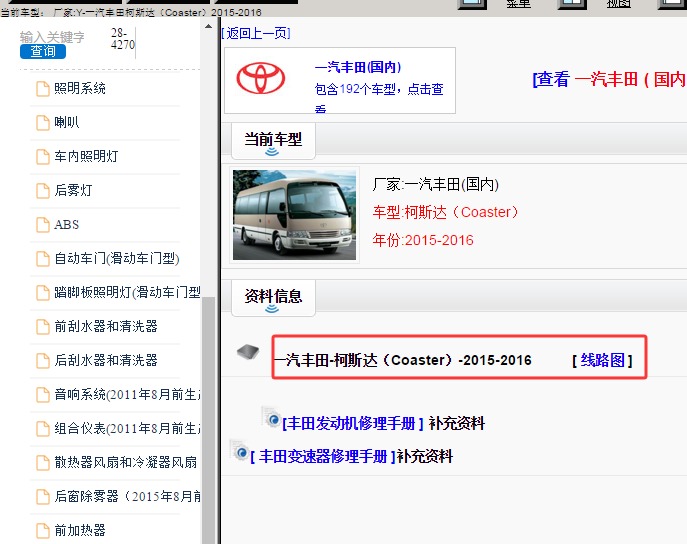Screen dimensions: 687x544
Task: Click 查看 一汽丰田 link at right
Action: coord(609,79)
